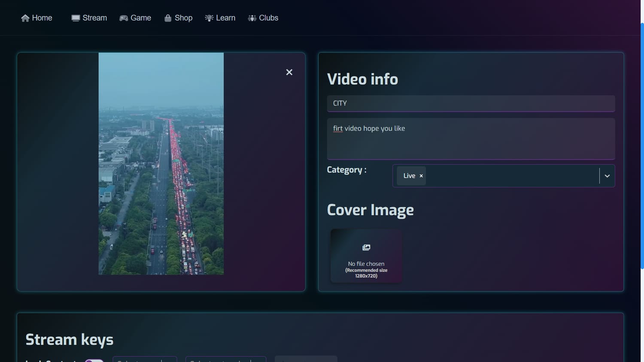This screenshot has height=362, width=644.
Task: Click the "Category :" label
Action: coord(347,170)
